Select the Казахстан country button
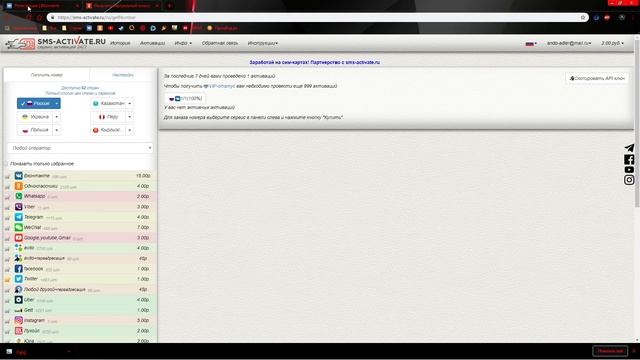This screenshot has height=360, width=640. [108, 103]
